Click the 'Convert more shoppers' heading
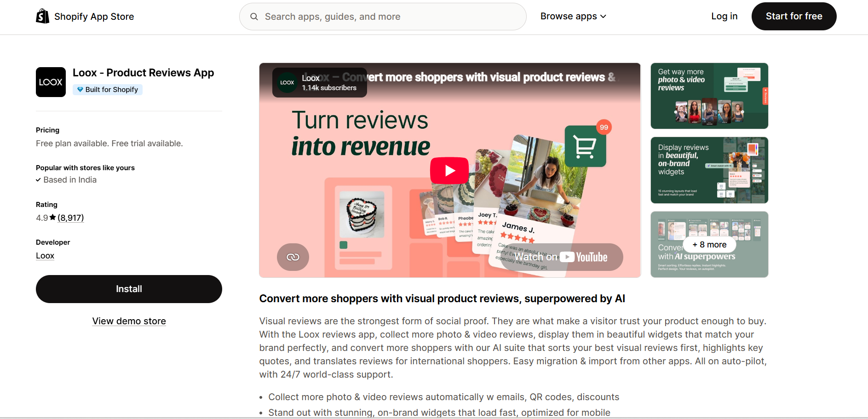The height and width of the screenshot is (419, 868). (x=442, y=298)
